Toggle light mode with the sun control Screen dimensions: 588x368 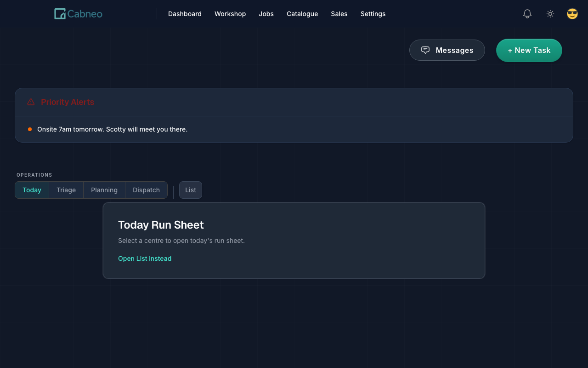coord(550,14)
